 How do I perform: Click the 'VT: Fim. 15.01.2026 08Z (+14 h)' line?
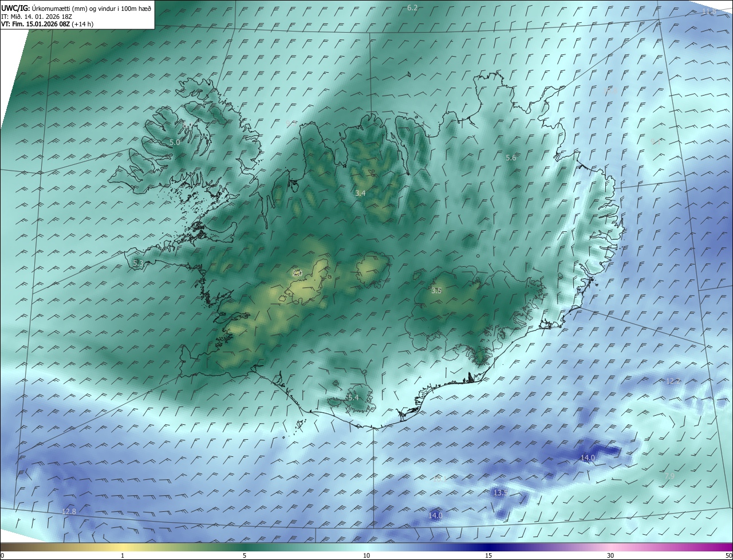click(x=47, y=24)
